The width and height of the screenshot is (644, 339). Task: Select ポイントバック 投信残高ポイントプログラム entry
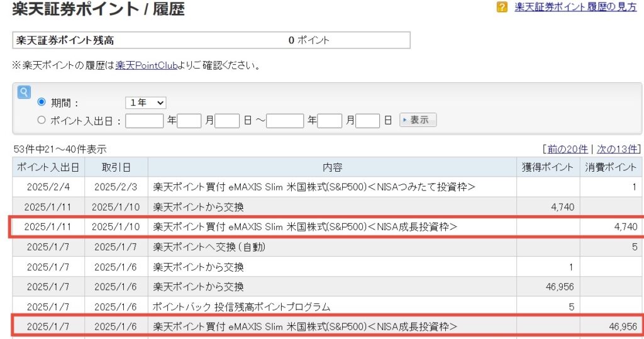(x=241, y=307)
